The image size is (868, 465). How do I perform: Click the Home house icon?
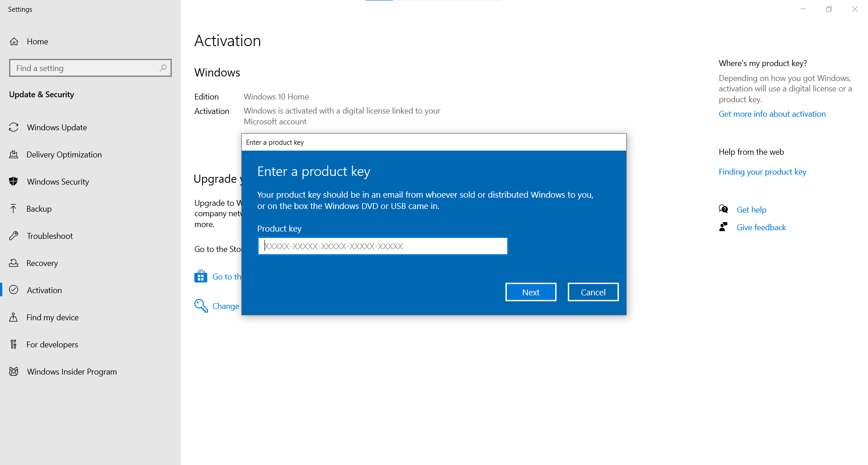pyautogui.click(x=14, y=42)
